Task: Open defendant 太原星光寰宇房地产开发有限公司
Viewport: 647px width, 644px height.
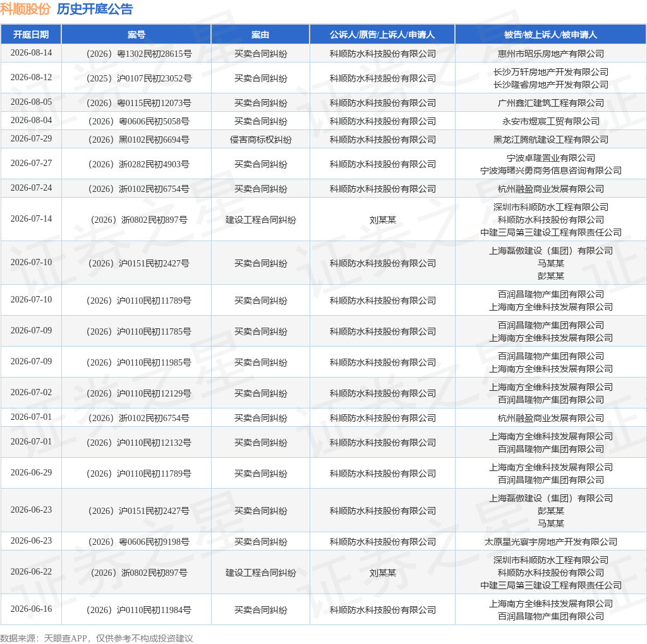Action: [x=551, y=542]
